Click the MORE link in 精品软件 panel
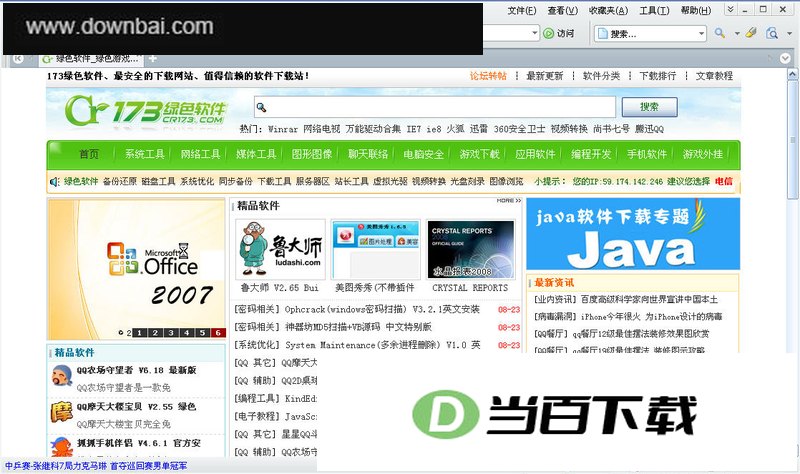Viewport: 800px width, 474px height. [x=509, y=201]
